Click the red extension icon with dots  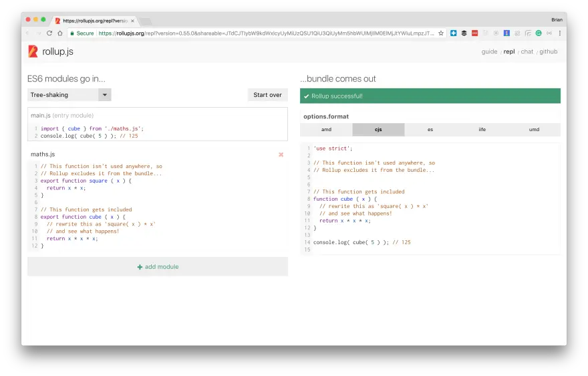point(475,33)
